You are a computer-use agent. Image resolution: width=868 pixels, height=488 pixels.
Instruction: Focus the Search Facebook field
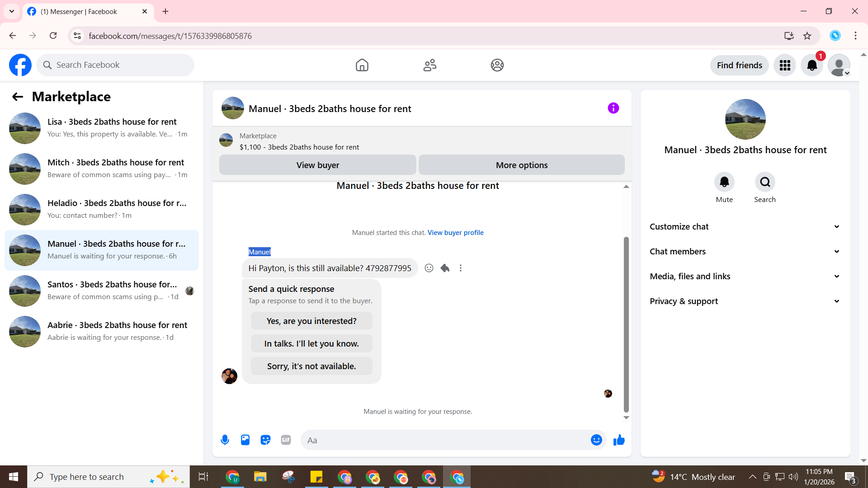115,65
